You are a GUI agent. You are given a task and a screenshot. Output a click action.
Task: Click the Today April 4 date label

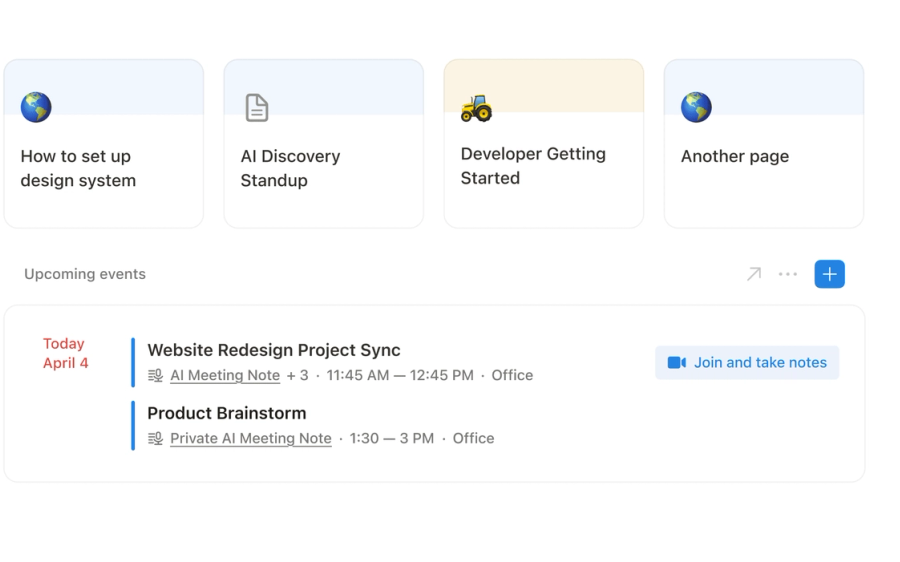65,353
